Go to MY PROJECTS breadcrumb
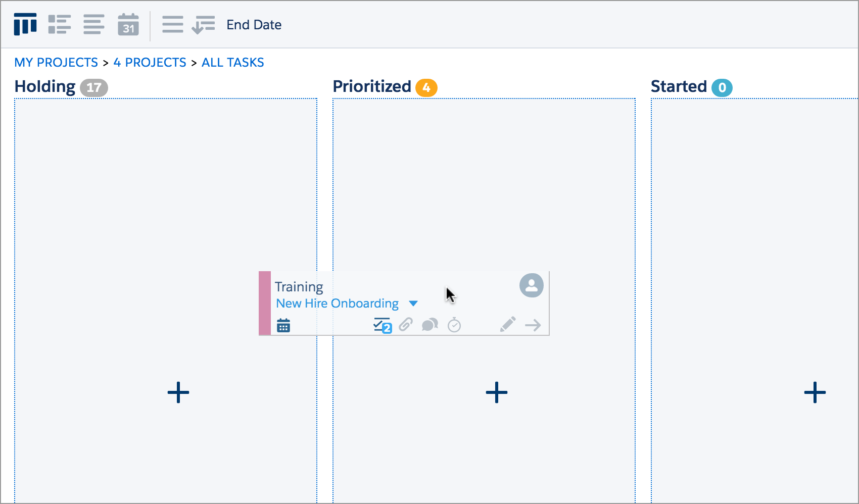This screenshot has width=859, height=504. tap(56, 63)
